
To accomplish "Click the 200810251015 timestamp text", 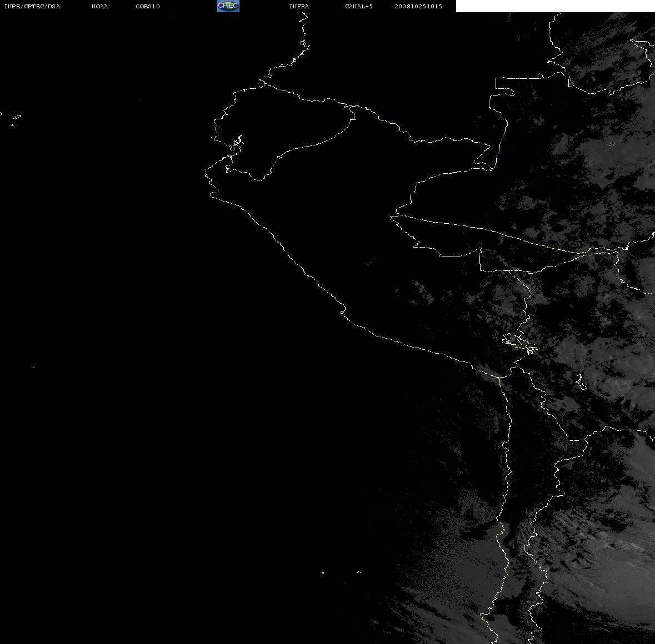I will coord(418,6).
